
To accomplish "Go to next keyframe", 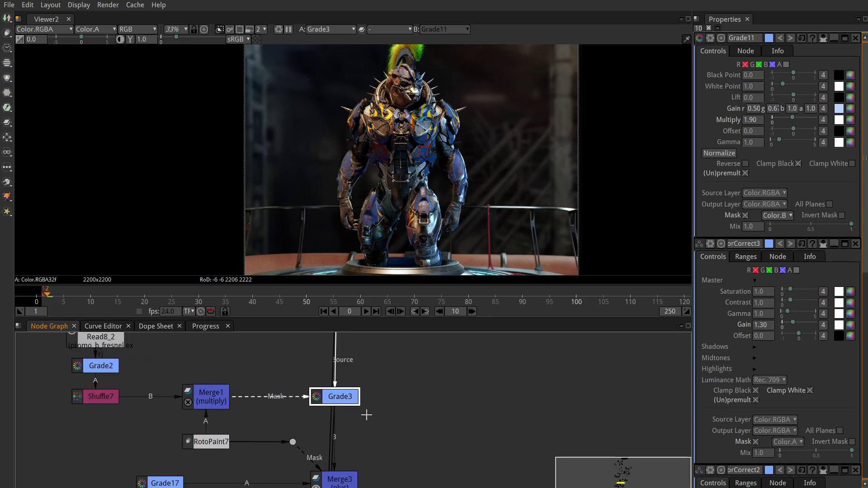I will point(425,311).
